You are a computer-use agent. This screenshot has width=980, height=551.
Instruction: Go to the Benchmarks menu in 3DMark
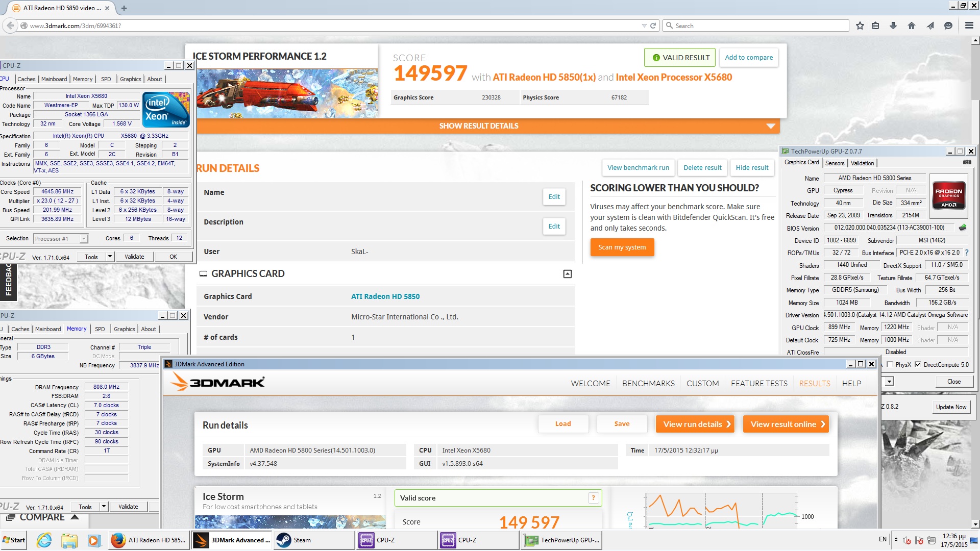(648, 384)
